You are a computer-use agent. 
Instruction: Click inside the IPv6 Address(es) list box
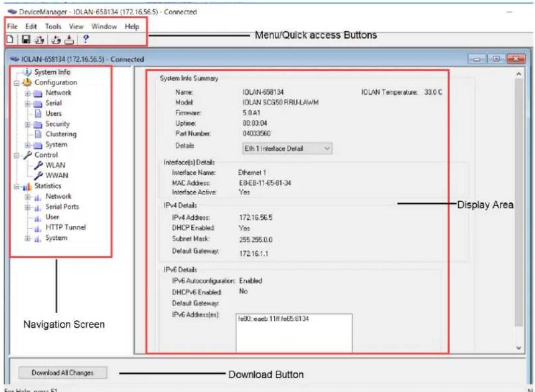pyautogui.click(x=294, y=333)
